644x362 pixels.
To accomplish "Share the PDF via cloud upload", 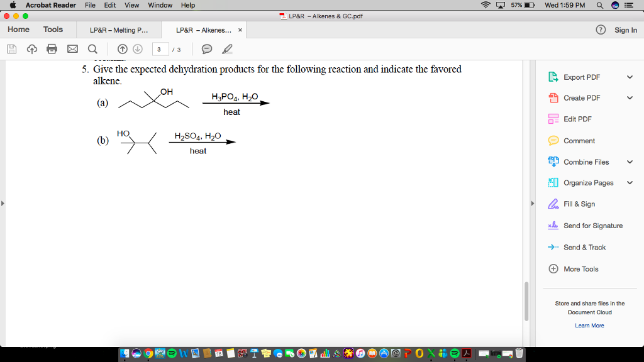I will click(31, 48).
